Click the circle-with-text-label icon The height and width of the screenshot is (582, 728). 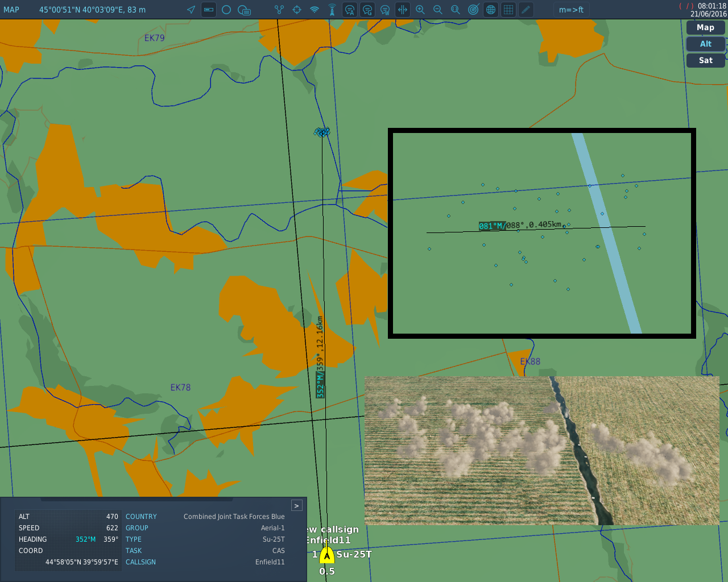pyautogui.click(x=244, y=10)
